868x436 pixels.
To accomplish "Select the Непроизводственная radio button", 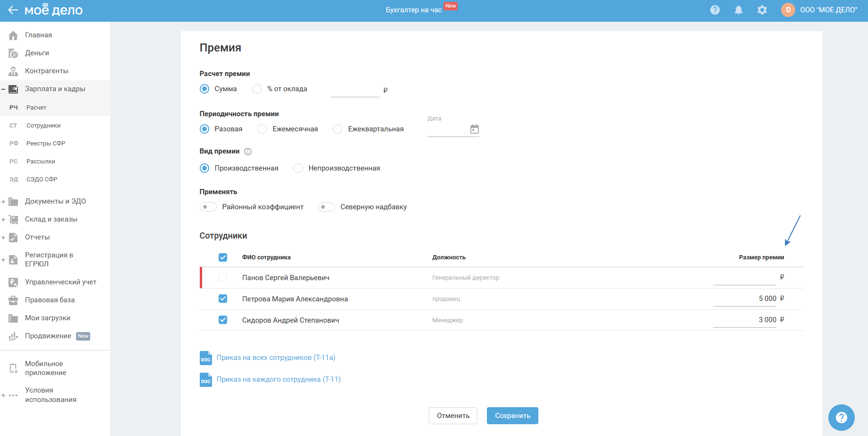I will (298, 168).
